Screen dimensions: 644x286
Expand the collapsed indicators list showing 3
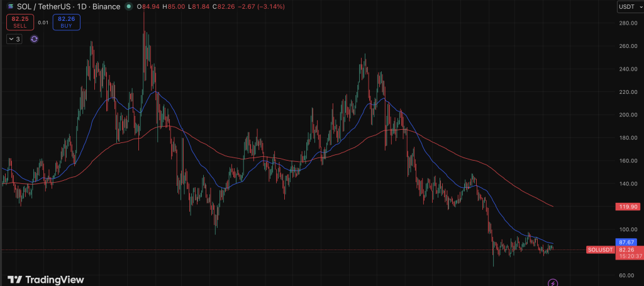[14, 39]
